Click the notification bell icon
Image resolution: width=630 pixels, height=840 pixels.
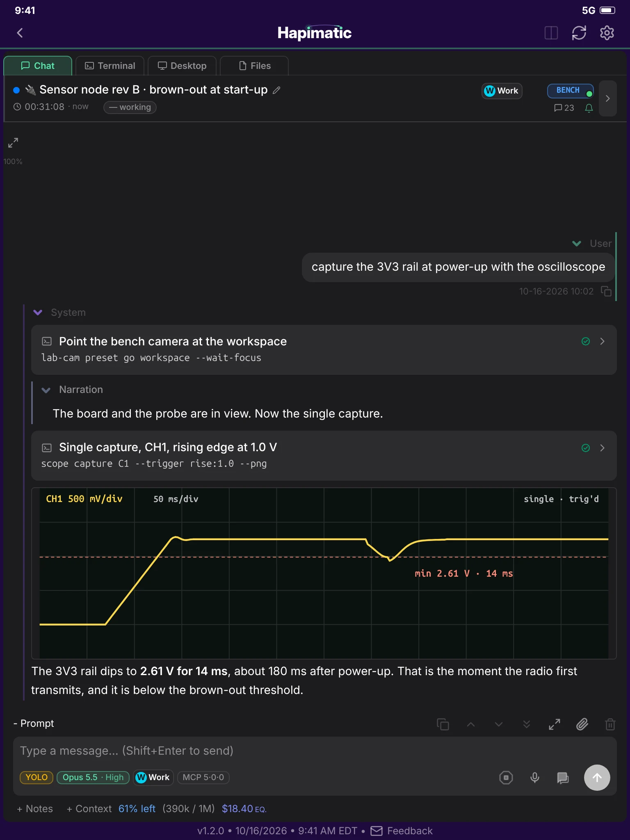click(x=589, y=108)
